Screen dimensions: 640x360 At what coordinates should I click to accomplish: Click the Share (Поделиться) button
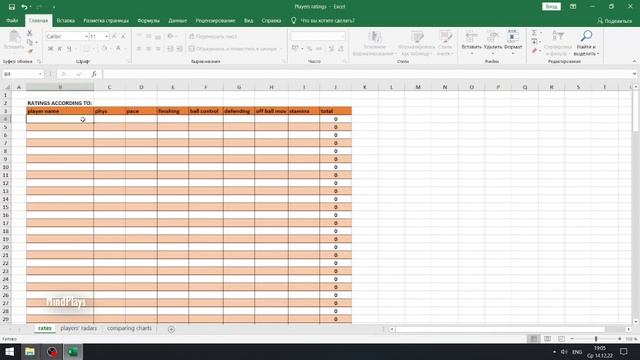pyautogui.click(x=614, y=21)
